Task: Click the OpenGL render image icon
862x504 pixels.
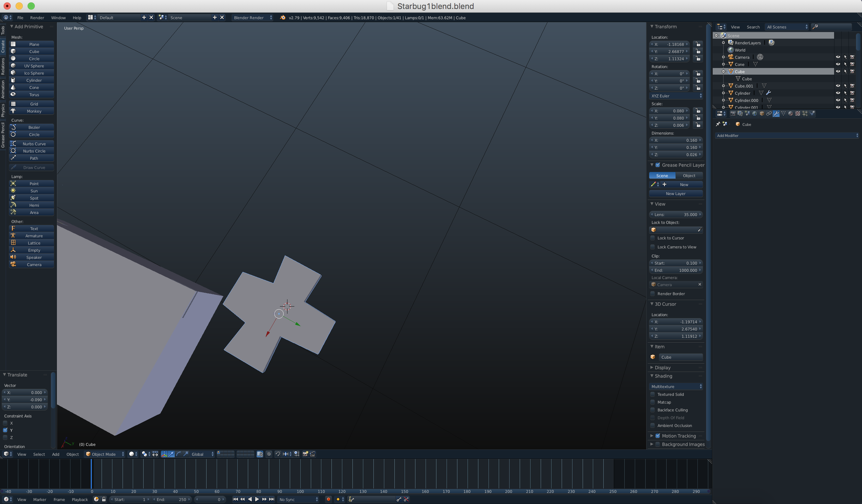Action: pyautogui.click(x=305, y=454)
